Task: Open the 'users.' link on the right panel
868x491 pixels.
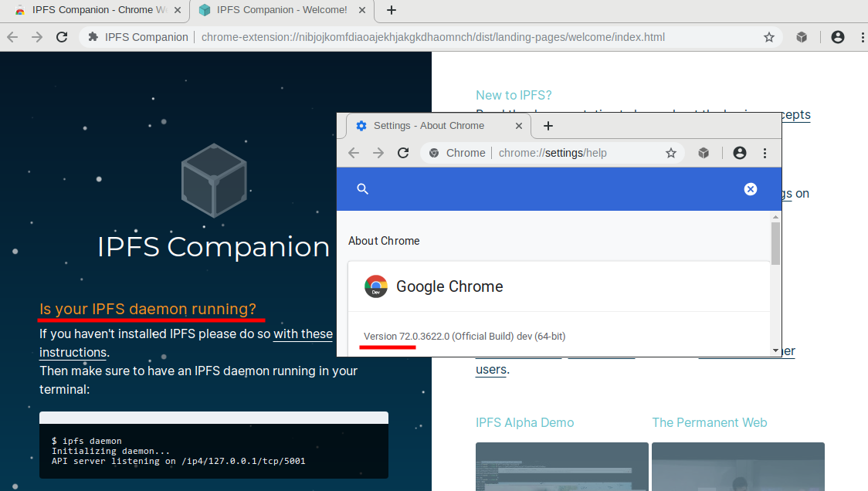Action: [492, 369]
